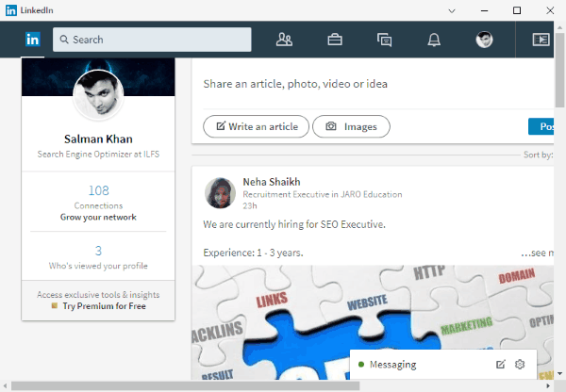This screenshot has width=566, height=392.
Task: Click 'We are currently hiring for SEO Executive.'
Action: 294,224
